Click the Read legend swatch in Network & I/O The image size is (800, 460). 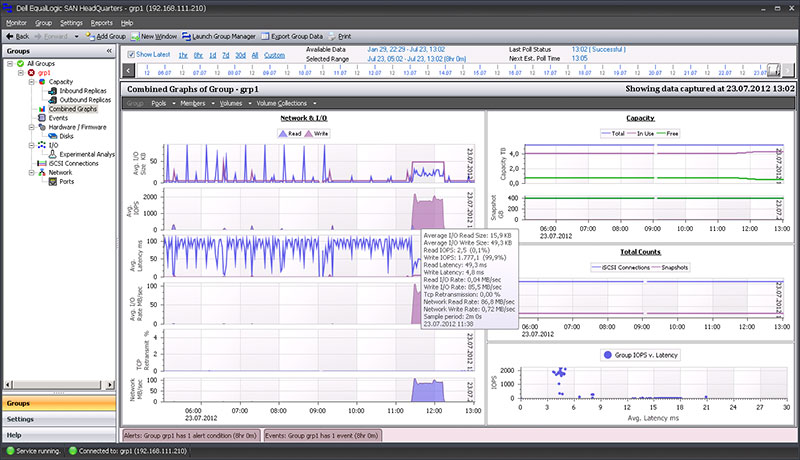282,134
